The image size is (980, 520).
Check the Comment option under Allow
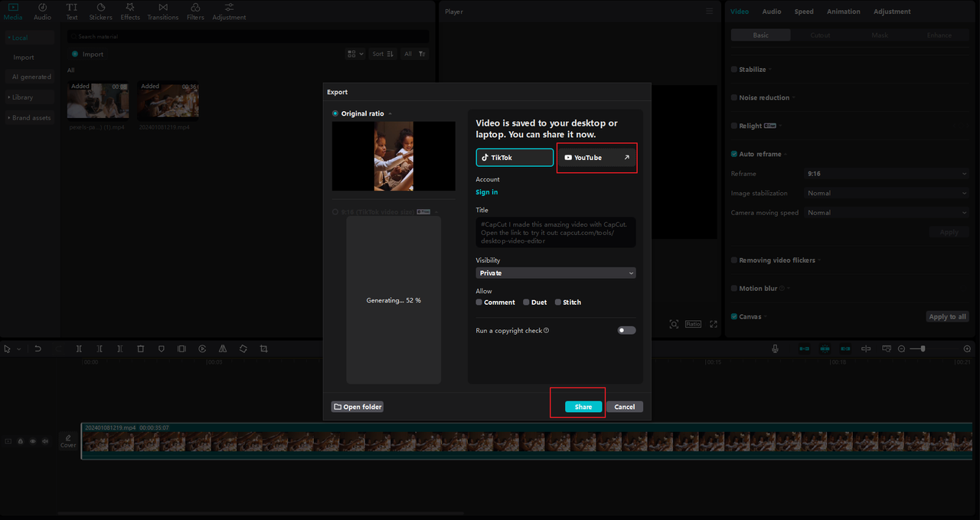479,303
